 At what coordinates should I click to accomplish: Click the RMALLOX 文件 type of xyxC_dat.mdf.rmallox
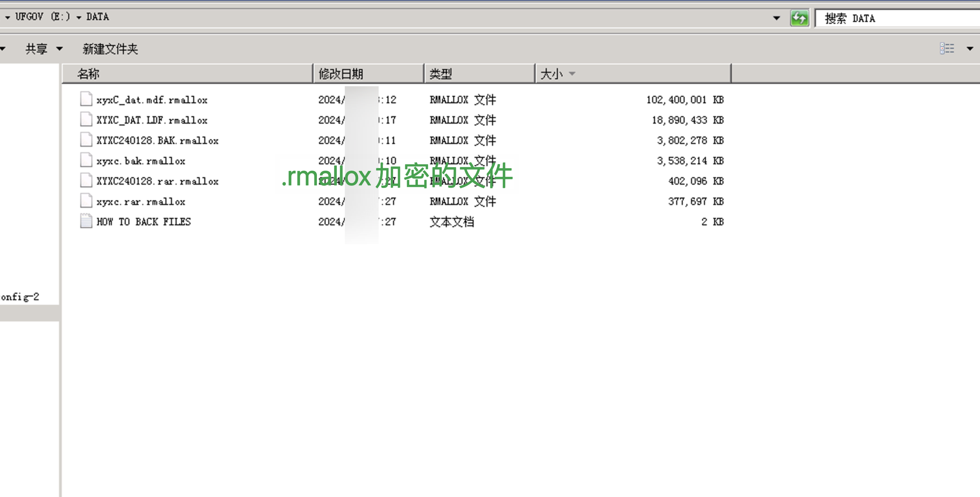point(463,100)
